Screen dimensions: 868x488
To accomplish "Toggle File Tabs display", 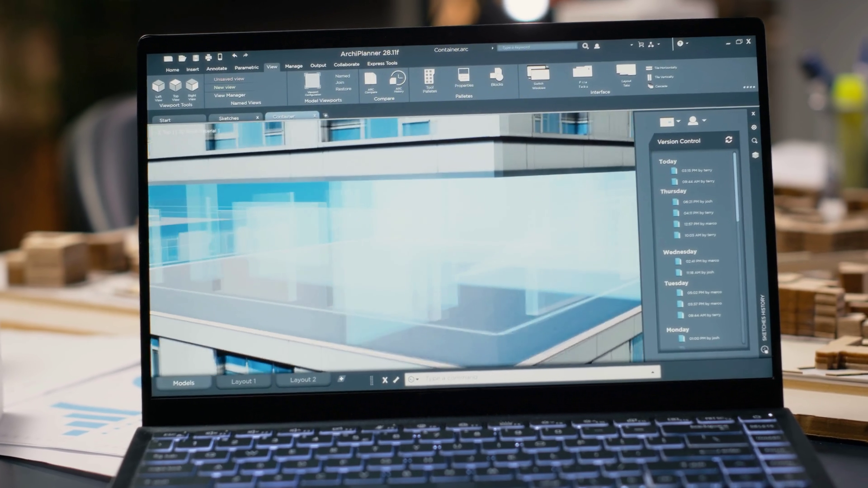I will pyautogui.click(x=582, y=72).
